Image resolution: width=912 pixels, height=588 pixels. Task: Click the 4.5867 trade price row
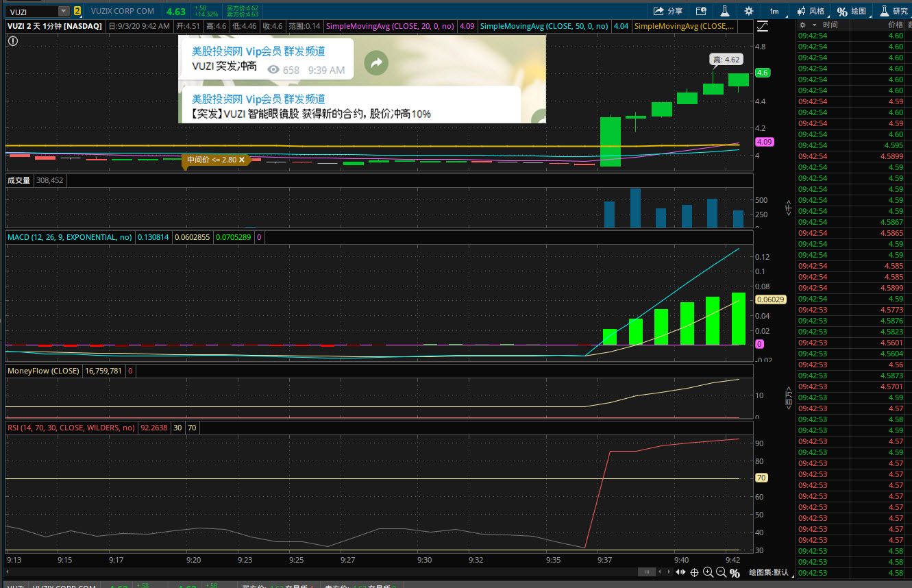coord(854,222)
